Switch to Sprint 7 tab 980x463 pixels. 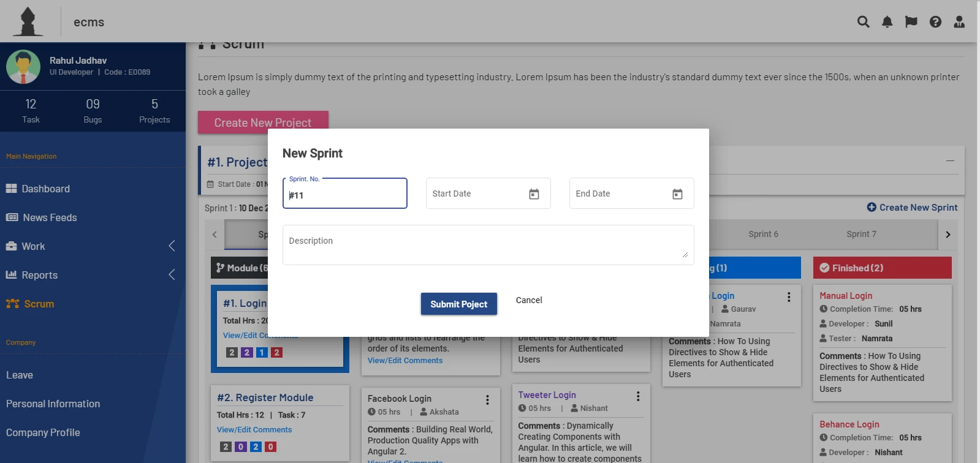pyautogui.click(x=861, y=234)
